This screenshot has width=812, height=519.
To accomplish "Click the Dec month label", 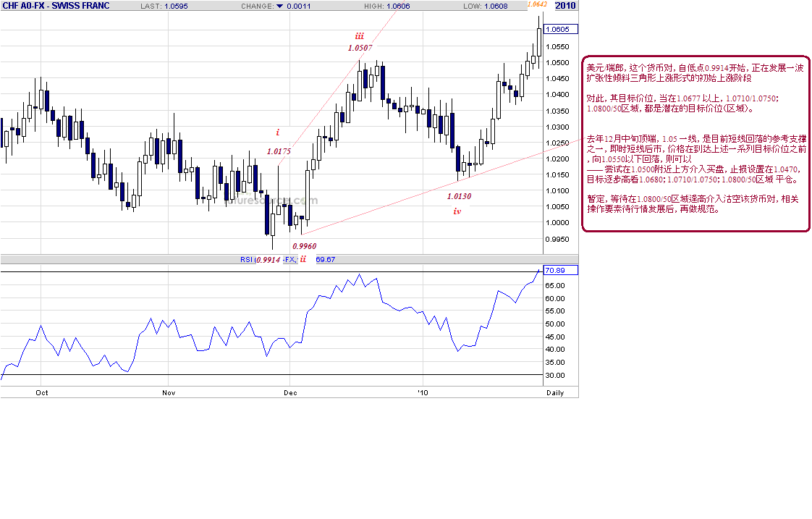I will [290, 392].
